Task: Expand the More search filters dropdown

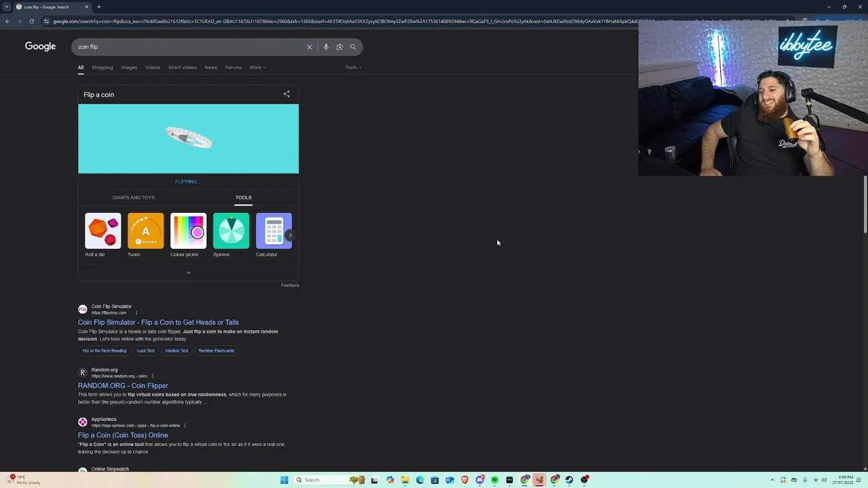Action: coord(257,67)
